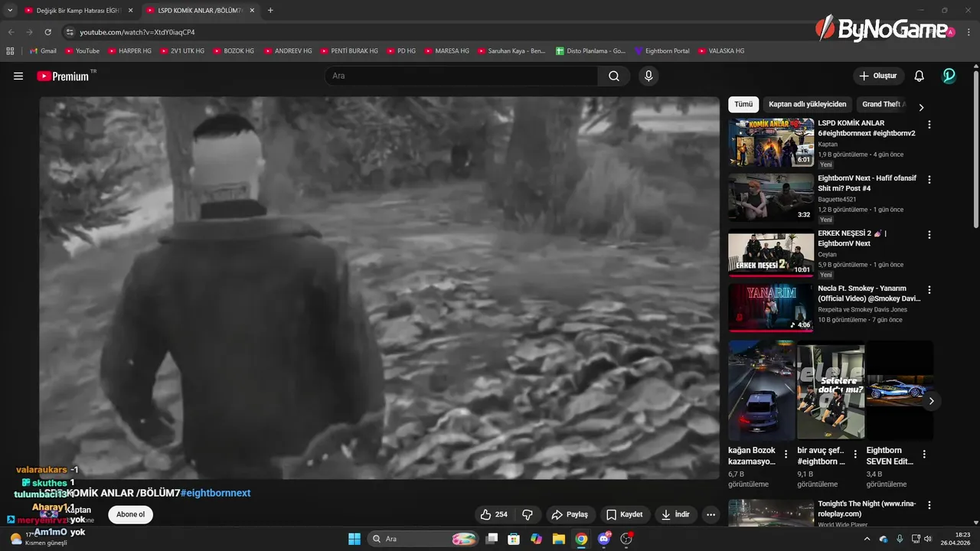Open options for ERKEK NEŞESİ 2 video
The image size is (980, 551).
coord(929,235)
